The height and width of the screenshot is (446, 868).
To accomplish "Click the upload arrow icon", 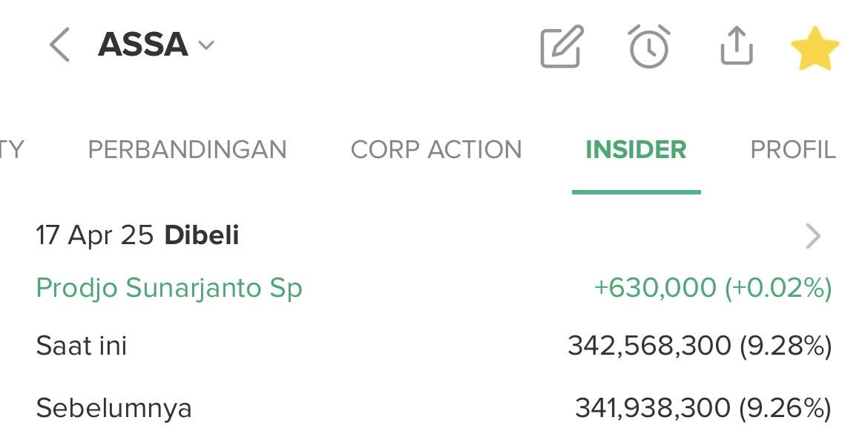I will (x=736, y=47).
